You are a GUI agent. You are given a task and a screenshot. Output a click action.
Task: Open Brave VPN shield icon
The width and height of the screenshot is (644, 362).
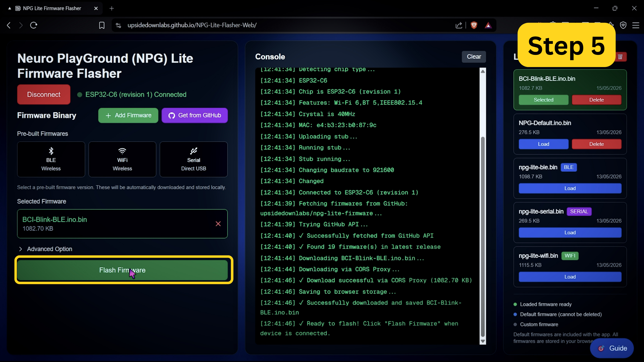point(623,25)
